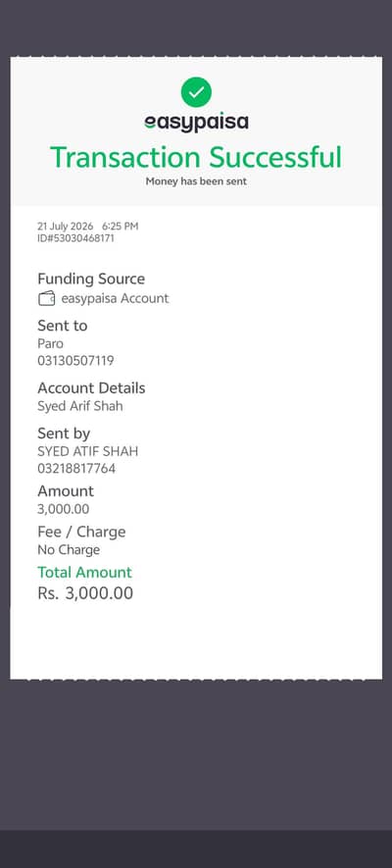
Task: Click the total Rs. 3,000.00
Action: point(85,593)
